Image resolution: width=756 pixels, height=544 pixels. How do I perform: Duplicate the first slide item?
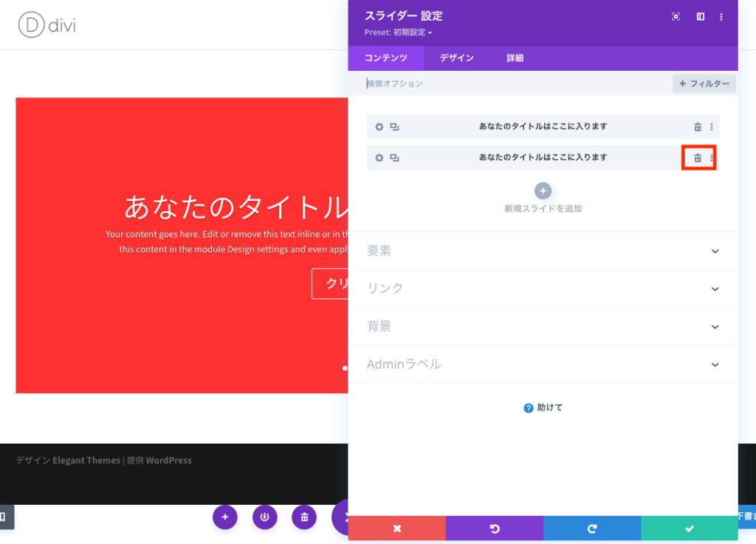[x=394, y=127]
